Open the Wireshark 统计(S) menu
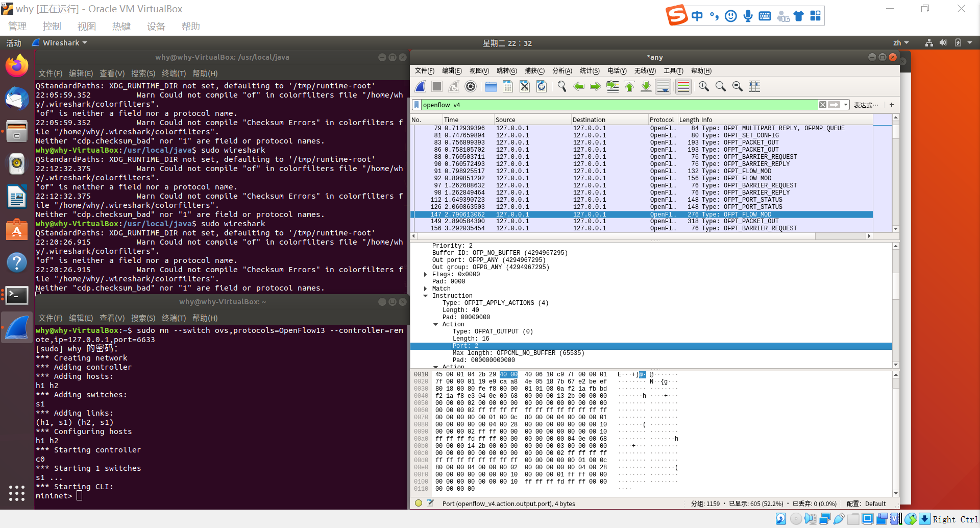This screenshot has height=528, width=980. tap(590, 71)
